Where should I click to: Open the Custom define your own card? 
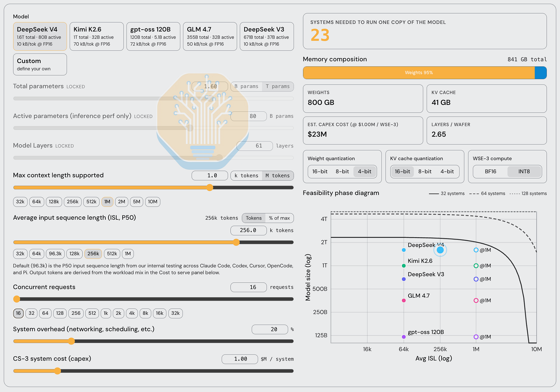40,65
